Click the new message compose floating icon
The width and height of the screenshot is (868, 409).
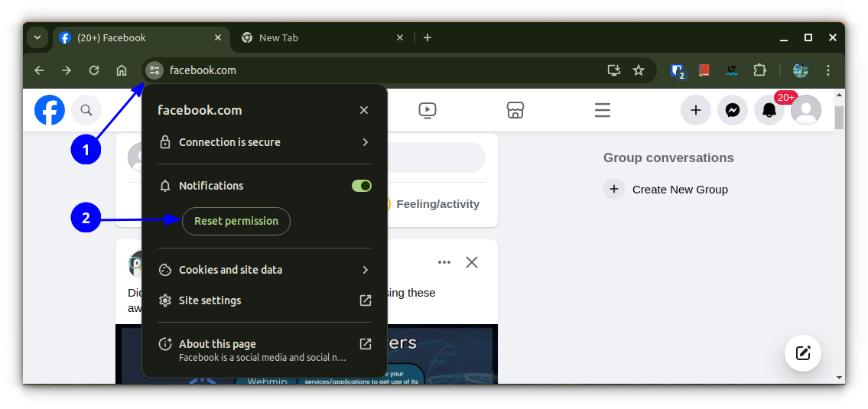point(803,352)
